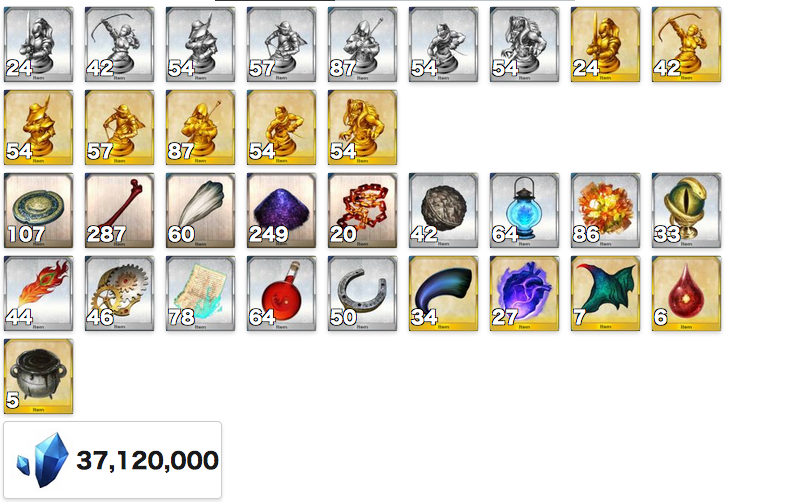The height and width of the screenshot is (502, 789).
Task: Click the red bone item with 287
Action: click(119, 210)
